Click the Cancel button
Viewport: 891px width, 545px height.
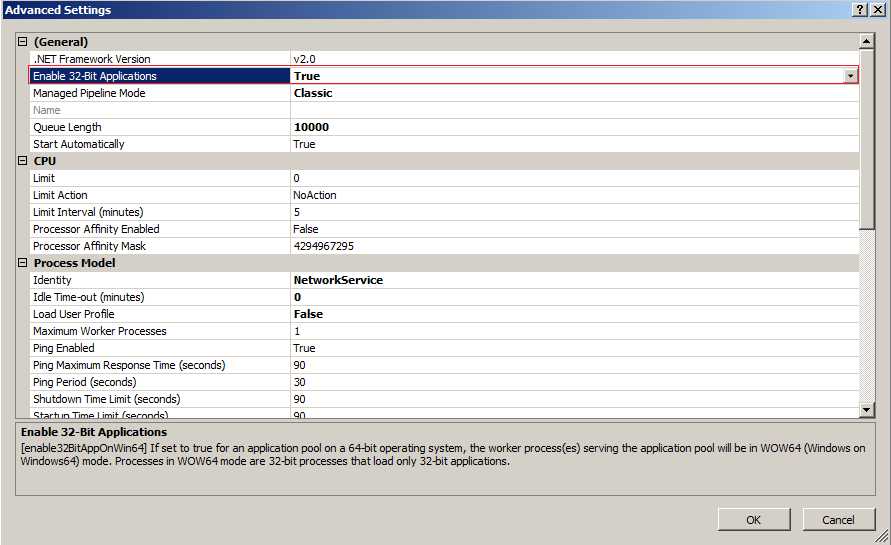tap(838, 519)
